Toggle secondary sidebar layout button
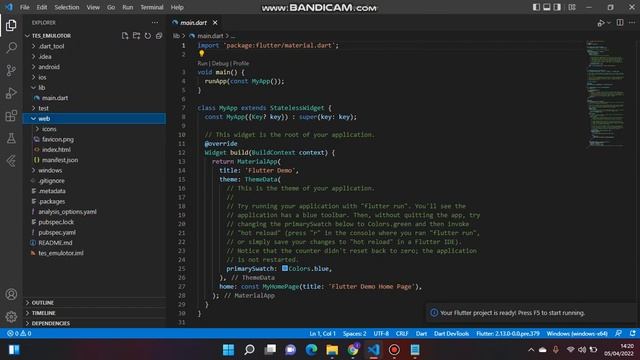Screen dimensions: 640x360 557,7
